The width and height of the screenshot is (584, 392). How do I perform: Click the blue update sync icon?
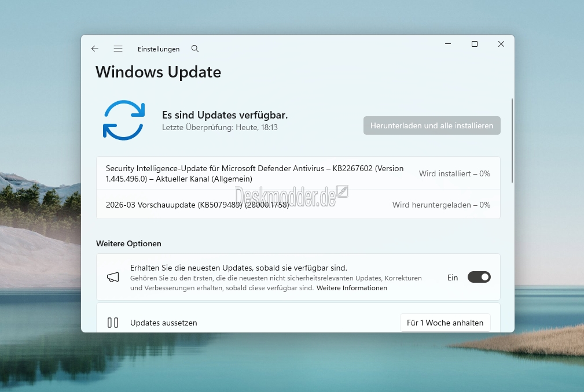coord(123,120)
